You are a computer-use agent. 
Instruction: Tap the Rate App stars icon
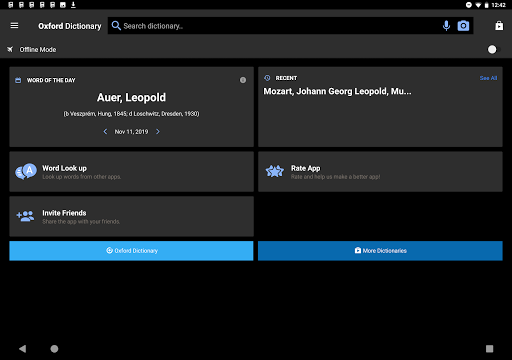(275, 171)
